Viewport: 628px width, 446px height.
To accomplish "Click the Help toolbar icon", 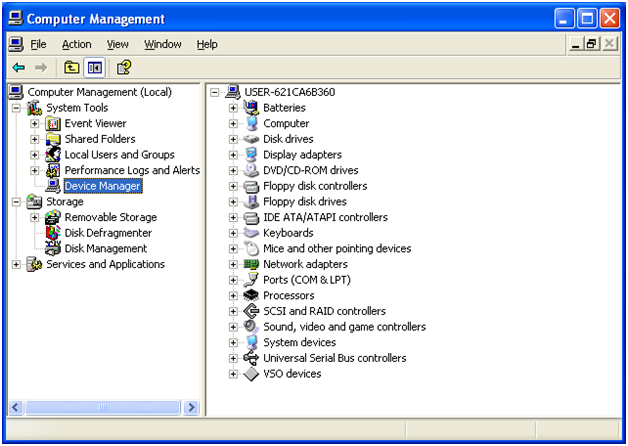I will tap(123, 67).
